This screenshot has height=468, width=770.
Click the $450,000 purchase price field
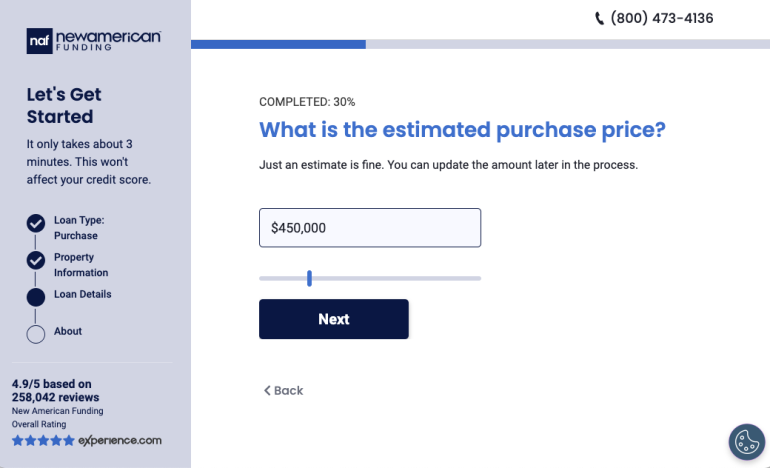(x=369, y=228)
